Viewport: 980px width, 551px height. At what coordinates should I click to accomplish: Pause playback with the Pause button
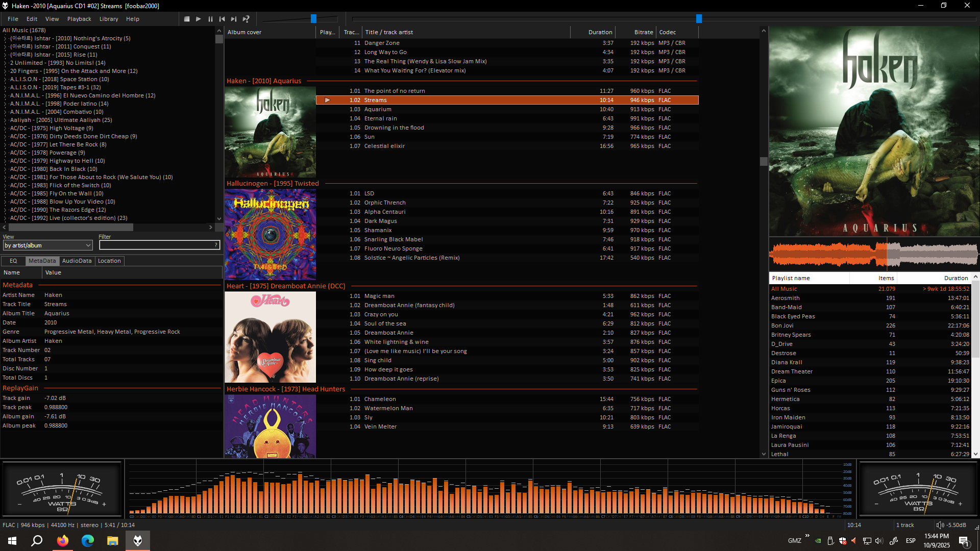click(x=210, y=19)
